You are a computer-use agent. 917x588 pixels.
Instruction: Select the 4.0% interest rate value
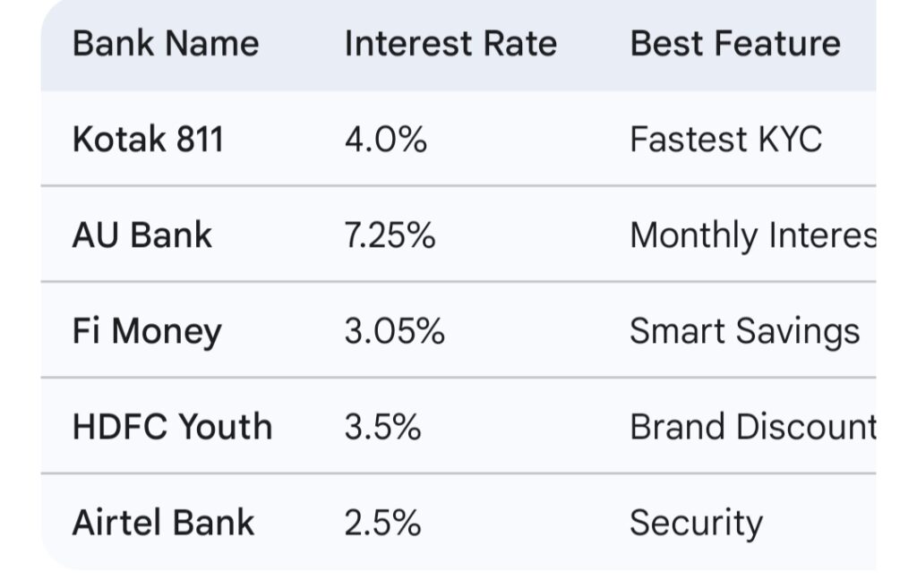click(386, 140)
